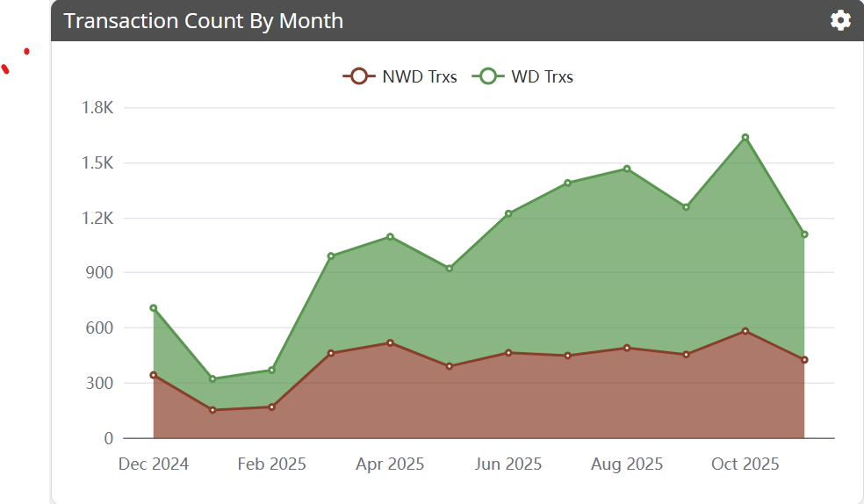
Task: Click the Feb 2025 axis label
Action: (x=271, y=464)
